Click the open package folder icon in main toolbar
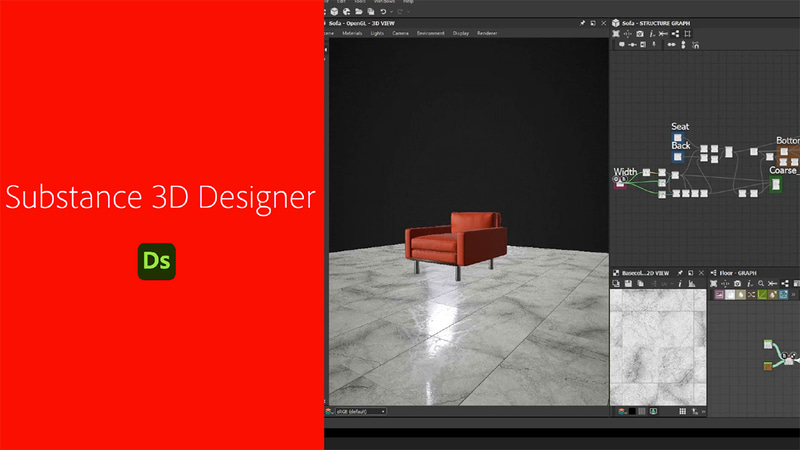This screenshot has width=800, height=450. tap(359, 11)
